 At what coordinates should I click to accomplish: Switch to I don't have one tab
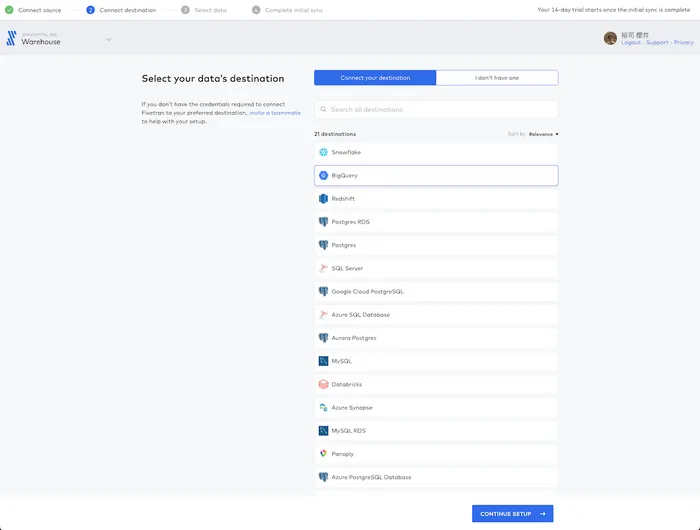497,78
